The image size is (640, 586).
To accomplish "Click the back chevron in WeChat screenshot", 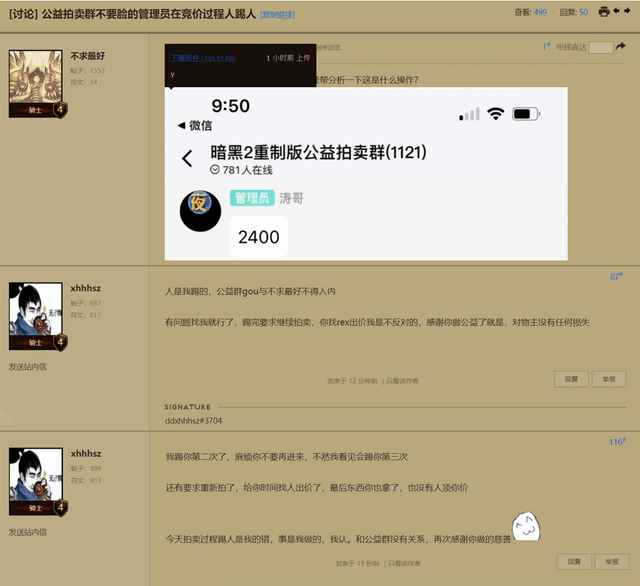I will tap(187, 158).
